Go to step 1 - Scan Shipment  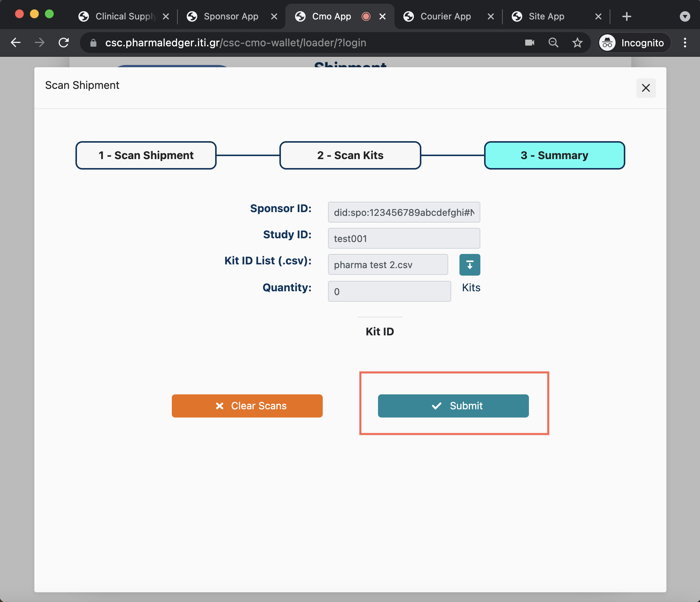click(x=146, y=155)
